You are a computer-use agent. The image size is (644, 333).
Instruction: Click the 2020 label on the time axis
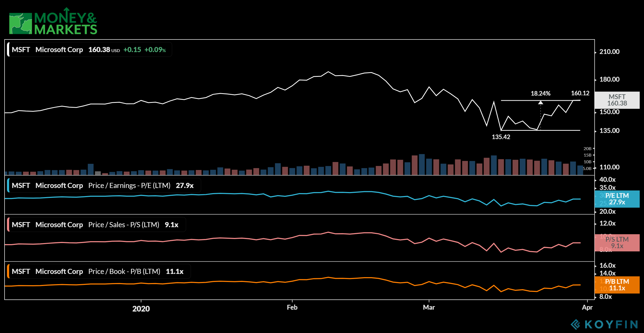pos(141,309)
